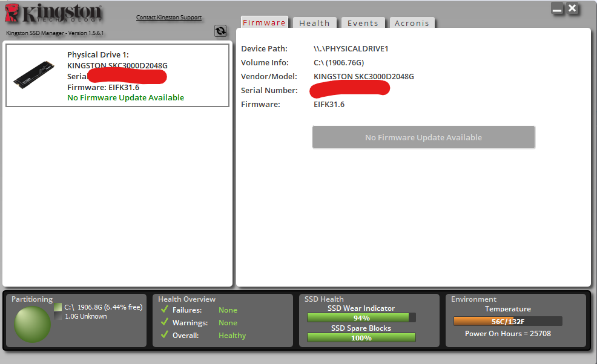Click the SSD Wear Indicator 94% bar
The image size is (597, 364).
pos(361,317)
